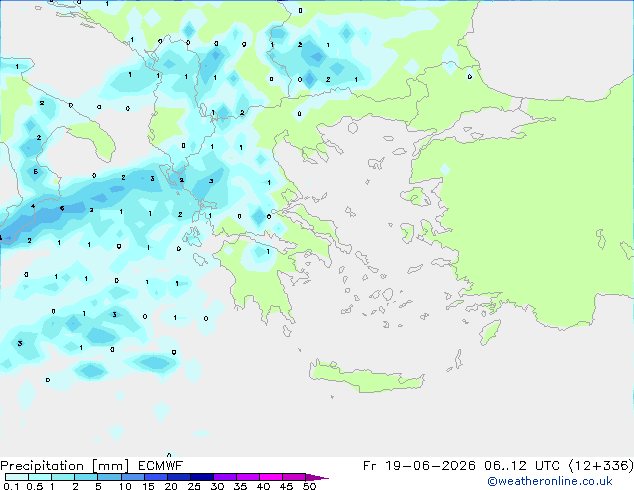
Task: Click the 40–45 mm bright magenta swatch
Action: [271, 477]
